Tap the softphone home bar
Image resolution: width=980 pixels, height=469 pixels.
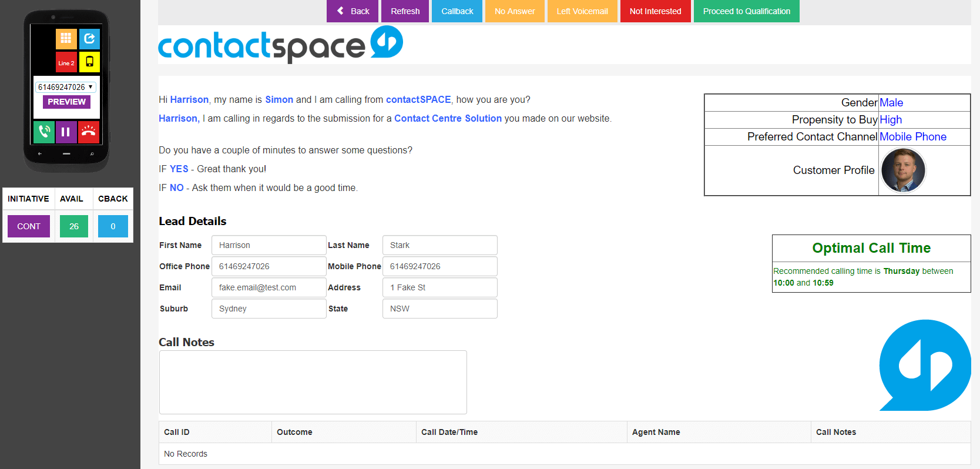66,153
